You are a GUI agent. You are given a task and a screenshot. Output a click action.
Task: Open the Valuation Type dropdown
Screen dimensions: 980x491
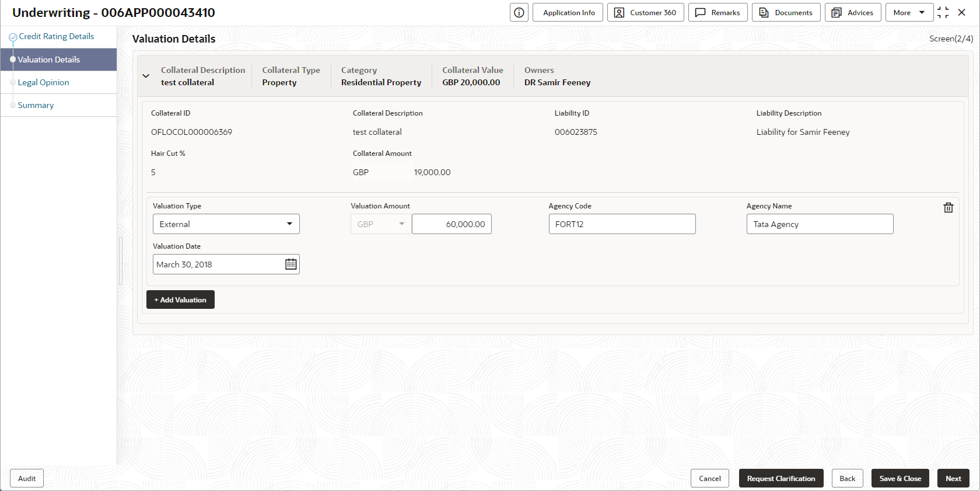click(x=226, y=224)
